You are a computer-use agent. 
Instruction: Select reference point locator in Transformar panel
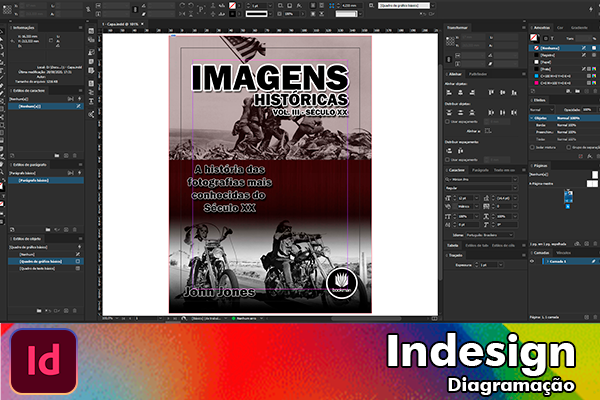tap(450, 41)
